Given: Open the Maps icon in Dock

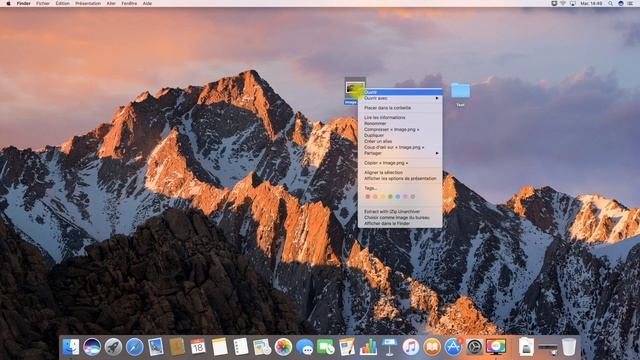Looking at the screenshot, I should tap(262, 347).
